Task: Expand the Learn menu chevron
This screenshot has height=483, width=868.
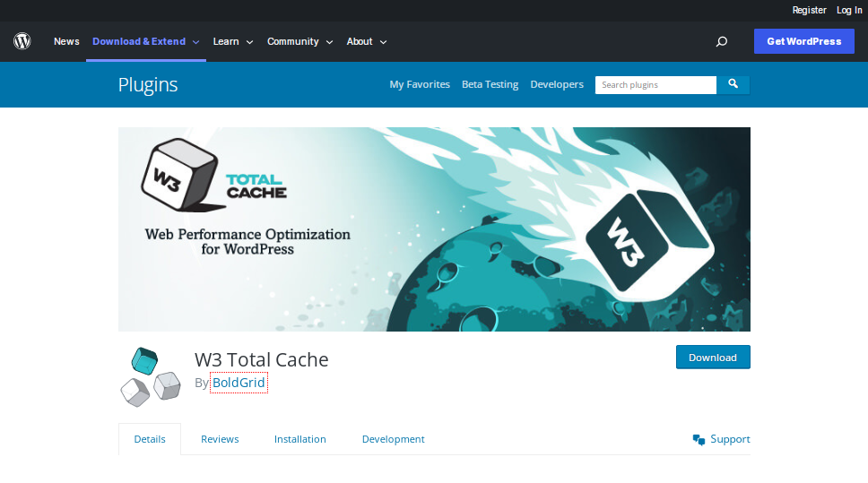Action: point(249,42)
